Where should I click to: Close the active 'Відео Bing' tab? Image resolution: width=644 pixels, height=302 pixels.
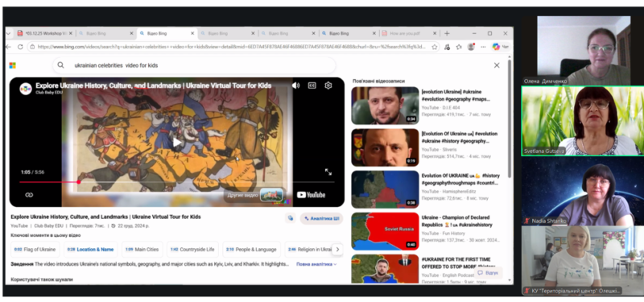pos(192,33)
